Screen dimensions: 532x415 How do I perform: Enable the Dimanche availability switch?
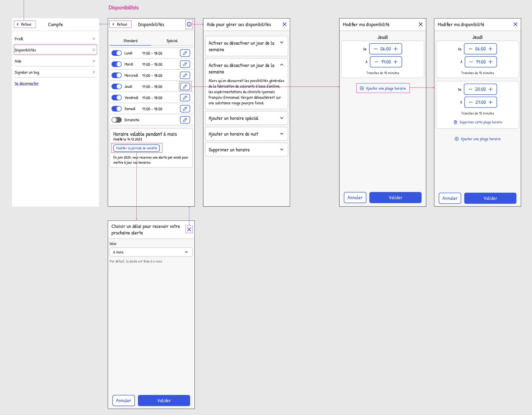pyautogui.click(x=117, y=120)
